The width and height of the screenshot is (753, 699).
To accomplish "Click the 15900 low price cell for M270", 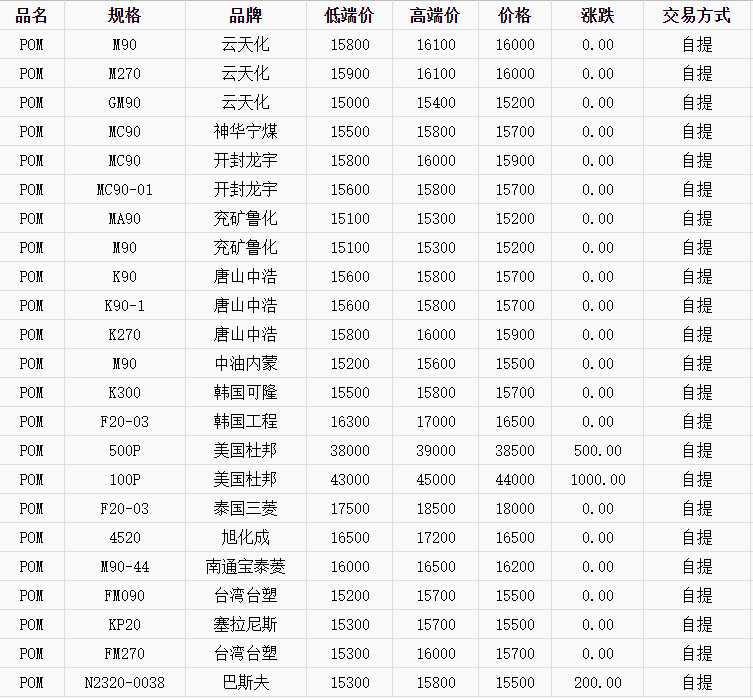I will click(350, 74).
